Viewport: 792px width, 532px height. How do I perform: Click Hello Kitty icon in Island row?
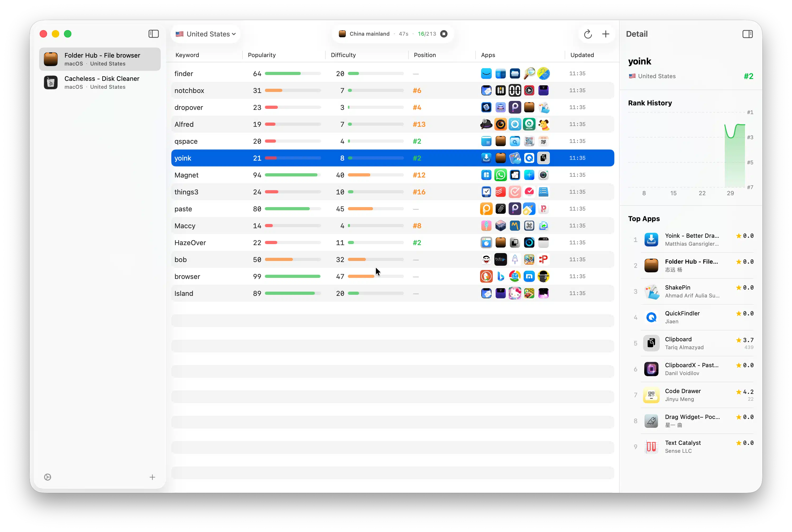click(515, 293)
